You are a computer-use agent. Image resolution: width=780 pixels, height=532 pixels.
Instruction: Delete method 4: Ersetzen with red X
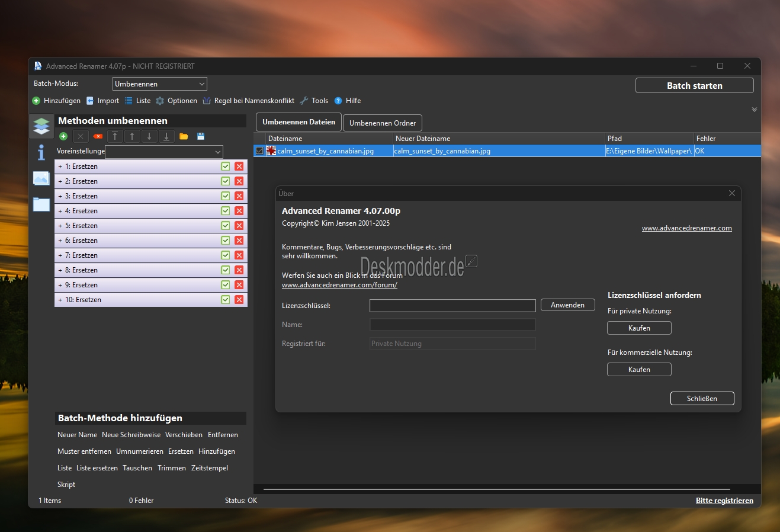pos(239,211)
